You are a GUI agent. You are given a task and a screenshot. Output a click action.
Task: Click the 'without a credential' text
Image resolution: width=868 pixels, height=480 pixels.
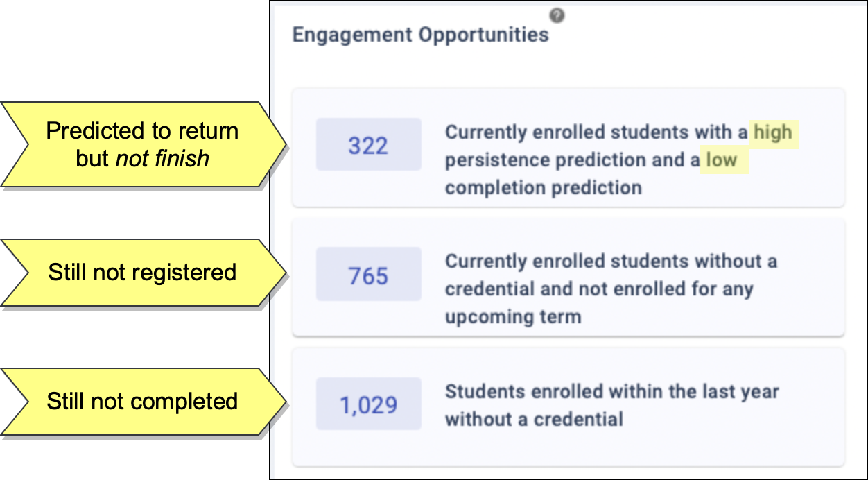534,419
